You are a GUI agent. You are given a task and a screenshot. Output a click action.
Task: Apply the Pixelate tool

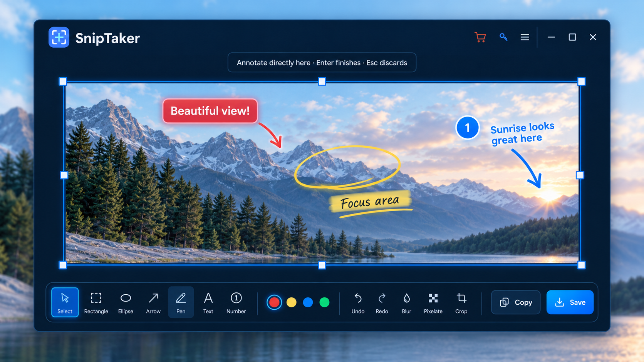click(433, 302)
